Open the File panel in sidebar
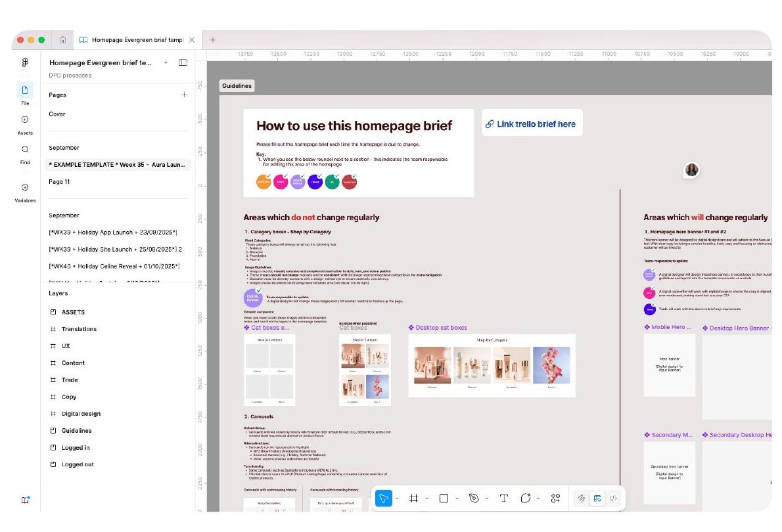 click(x=25, y=94)
